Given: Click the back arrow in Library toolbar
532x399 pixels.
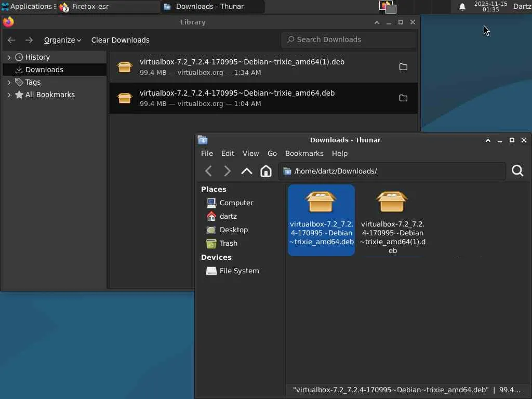Looking at the screenshot, I should click(11, 40).
